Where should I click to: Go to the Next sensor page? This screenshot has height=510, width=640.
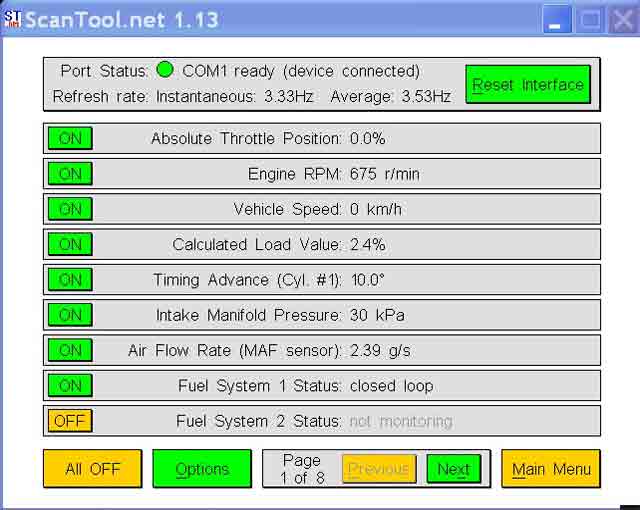pos(453,469)
